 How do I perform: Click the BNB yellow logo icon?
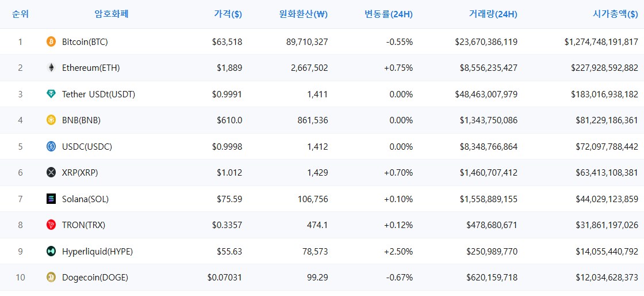tap(51, 120)
